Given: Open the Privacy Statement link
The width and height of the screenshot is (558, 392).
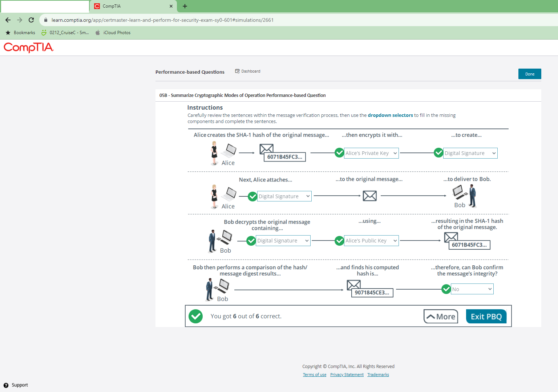Looking at the screenshot, I should (x=347, y=375).
